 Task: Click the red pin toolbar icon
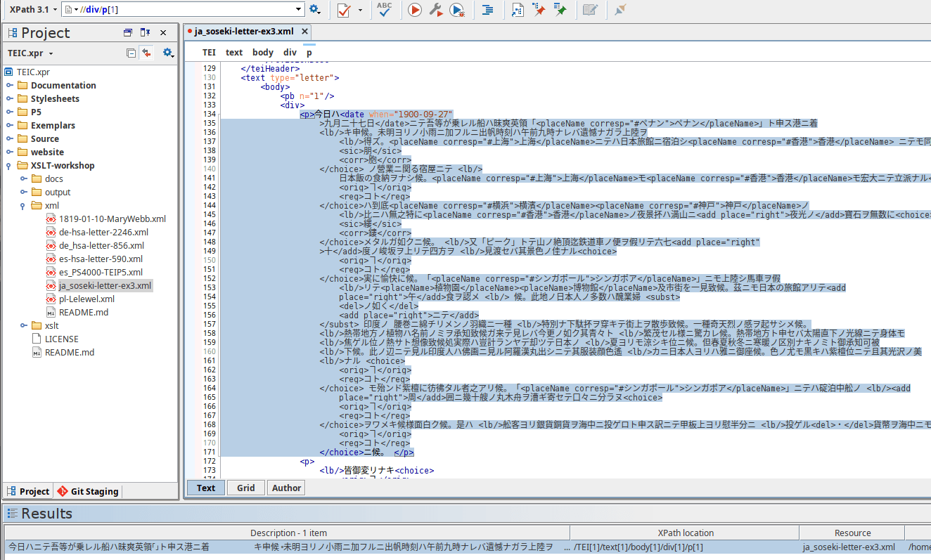point(539,10)
